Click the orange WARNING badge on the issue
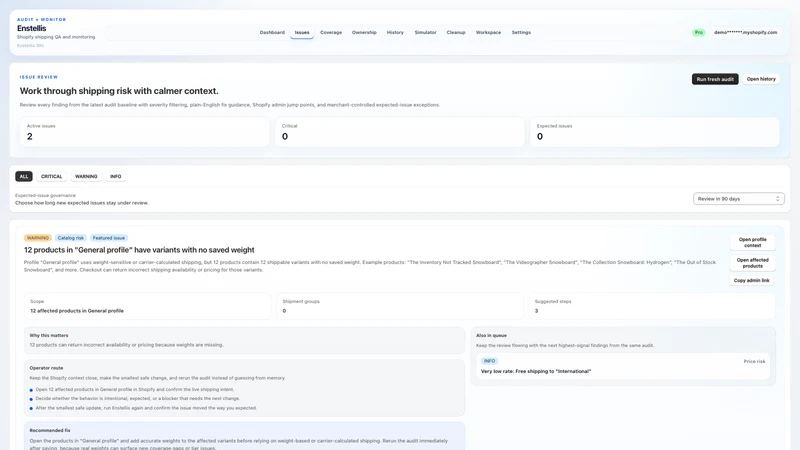 click(x=37, y=238)
